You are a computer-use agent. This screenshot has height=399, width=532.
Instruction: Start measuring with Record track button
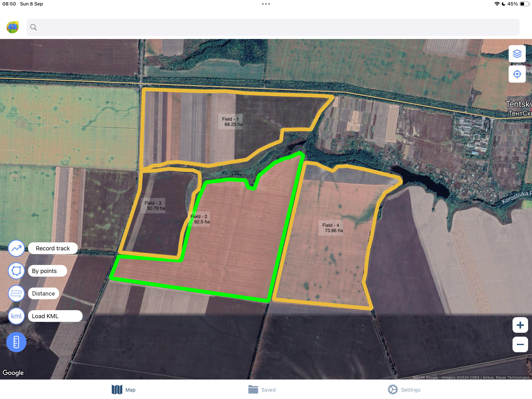(x=53, y=248)
